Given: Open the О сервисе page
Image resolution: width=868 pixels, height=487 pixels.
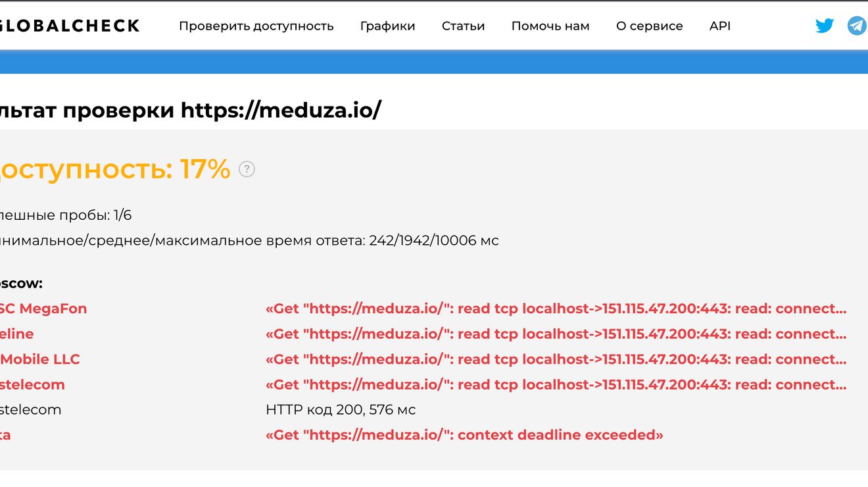Looking at the screenshot, I should click(650, 26).
